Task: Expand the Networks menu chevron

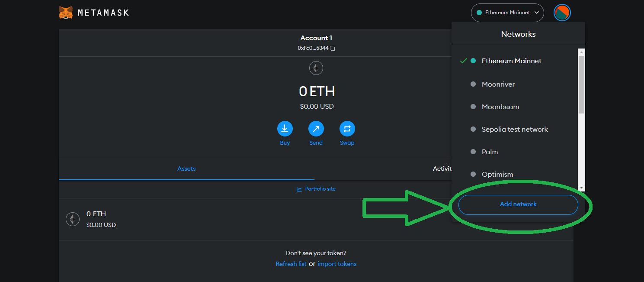Action: click(x=536, y=13)
